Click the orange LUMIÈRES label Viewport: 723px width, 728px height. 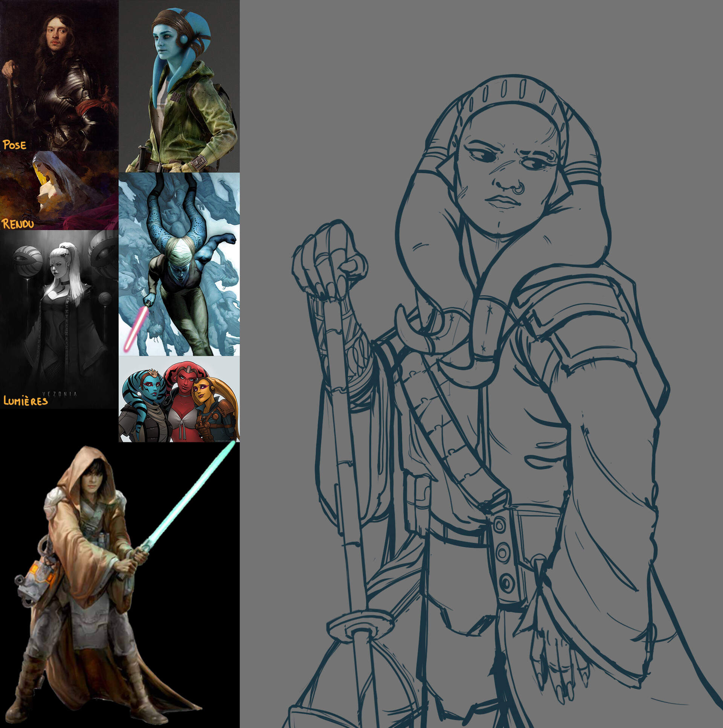pyautogui.click(x=26, y=401)
